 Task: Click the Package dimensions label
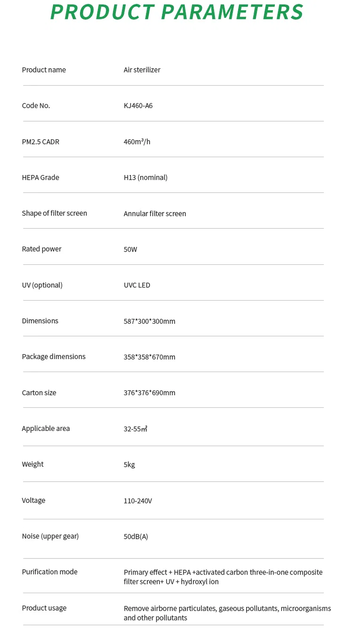pyautogui.click(x=54, y=357)
